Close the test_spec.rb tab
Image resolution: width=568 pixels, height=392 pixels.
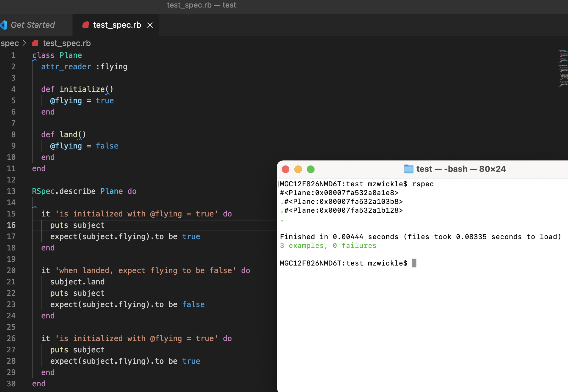point(150,25)
